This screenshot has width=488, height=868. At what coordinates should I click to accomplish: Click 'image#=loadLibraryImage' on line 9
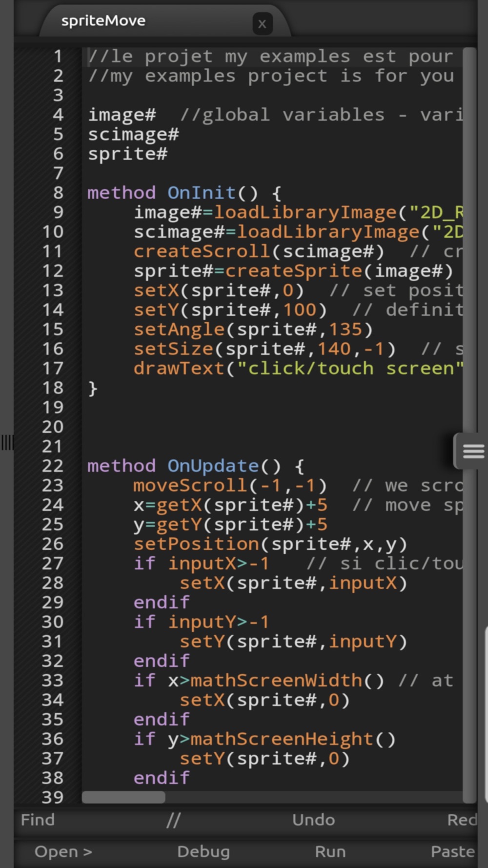pos(265,212)
